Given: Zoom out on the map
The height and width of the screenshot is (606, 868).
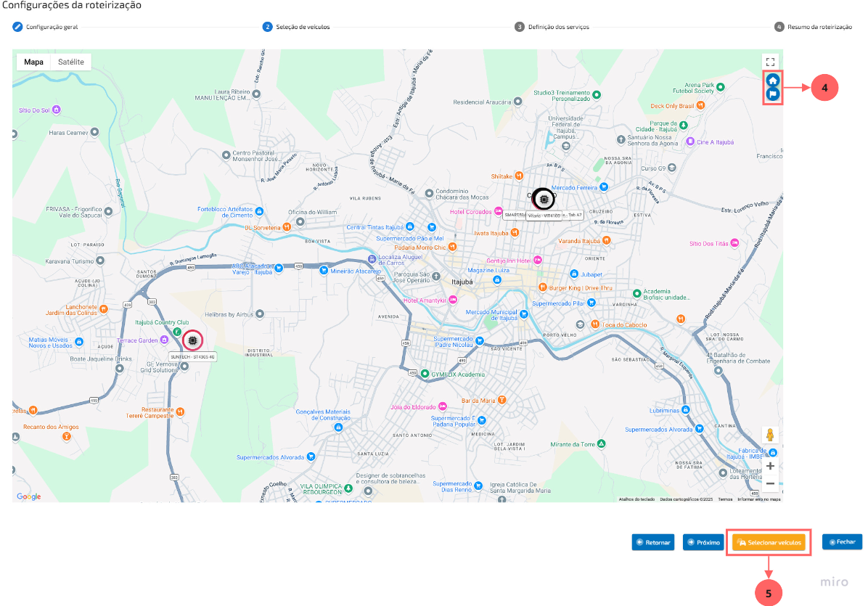Looking at the screenshot, I should (x=770, y=483).
